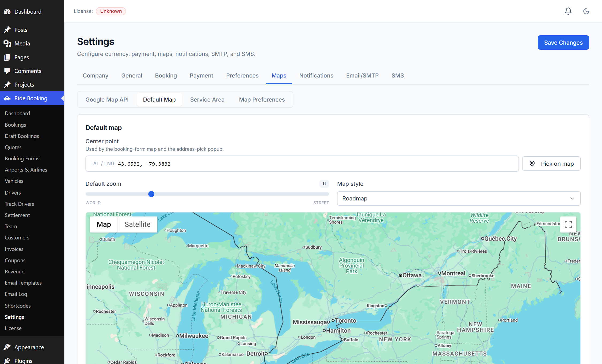The image size is (602, 364).
Task: Switch to the Notifications settings tab
Action: point(316,75)
